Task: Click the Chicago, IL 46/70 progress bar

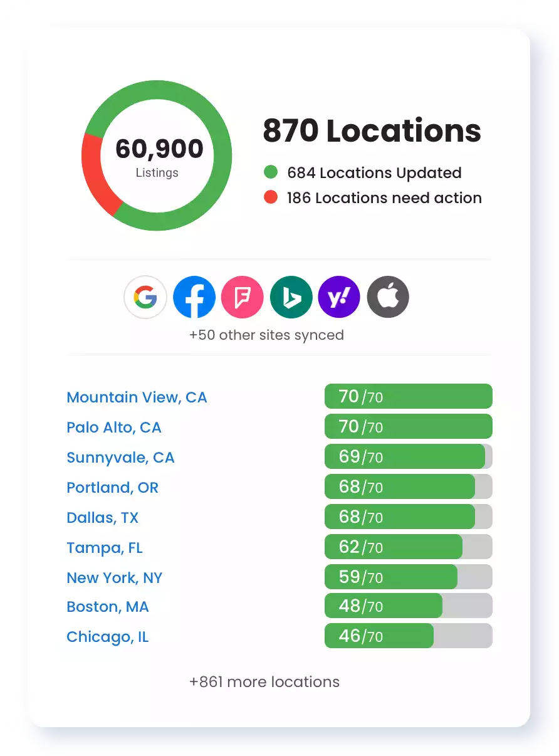Action: click(408, 636)
